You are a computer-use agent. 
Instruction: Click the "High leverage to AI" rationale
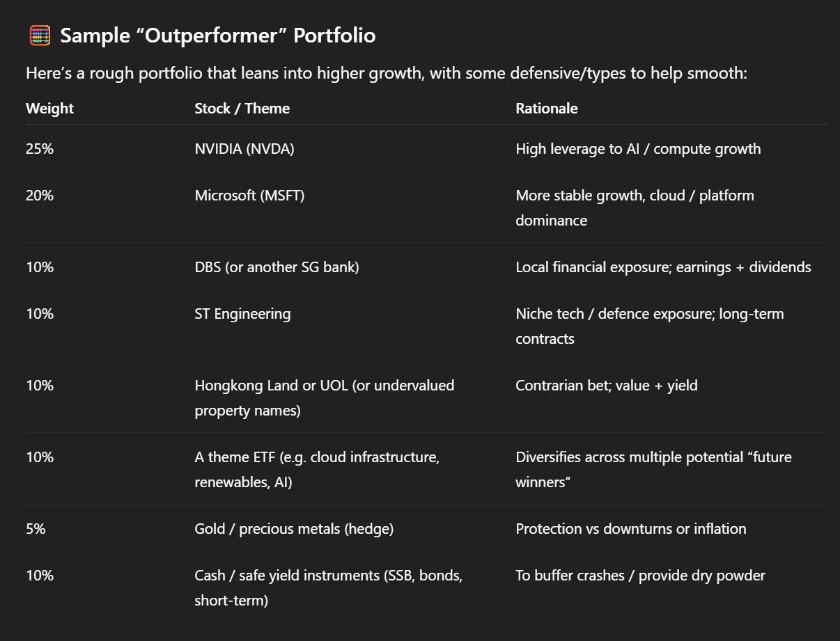[637, 149]
